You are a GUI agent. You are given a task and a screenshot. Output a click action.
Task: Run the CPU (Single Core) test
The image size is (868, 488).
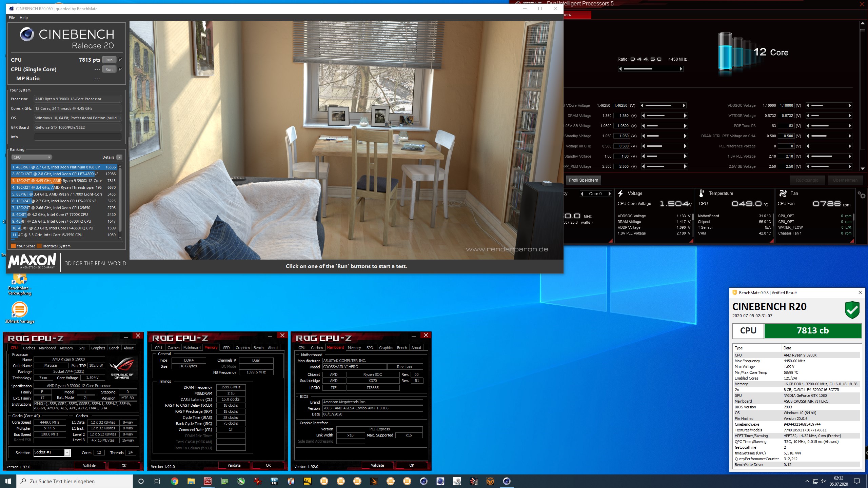(x=109, y=69)
